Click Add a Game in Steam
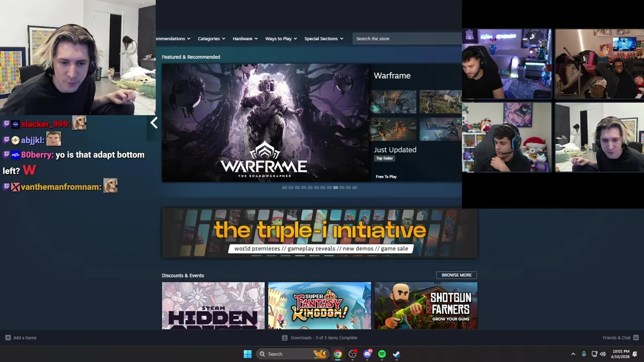 (25, 338)
